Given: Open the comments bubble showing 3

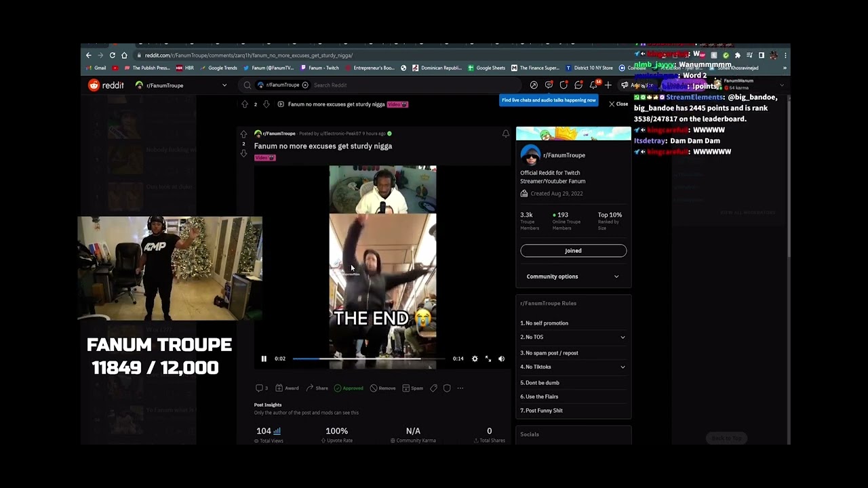Looking at the screenshot, I should point(261,388).
